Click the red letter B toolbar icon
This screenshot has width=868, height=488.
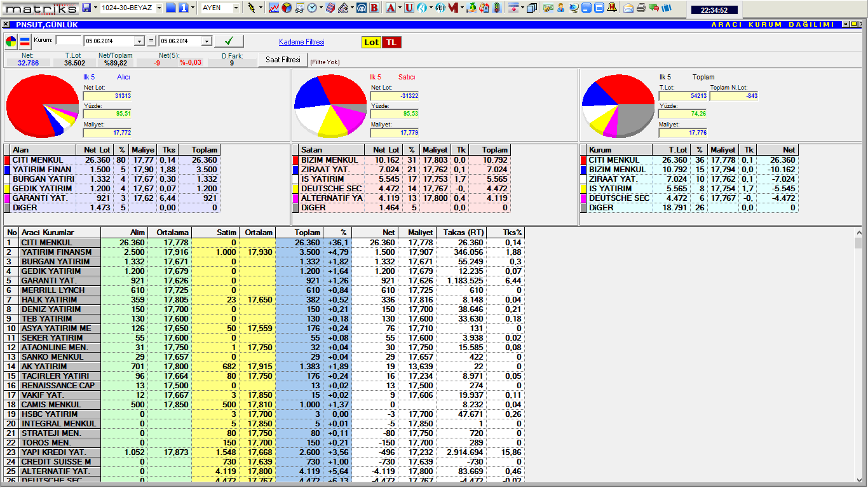click(374, 8)
